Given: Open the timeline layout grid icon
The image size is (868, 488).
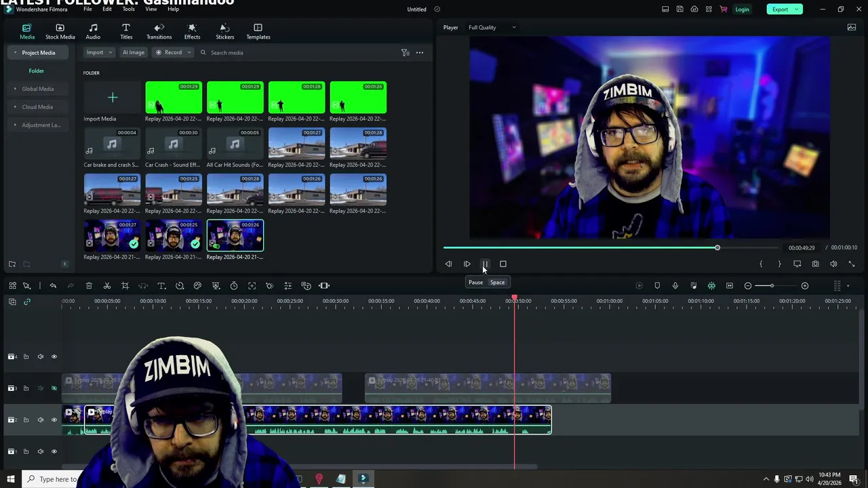Looking at the screenshot, I should point(12,286).
